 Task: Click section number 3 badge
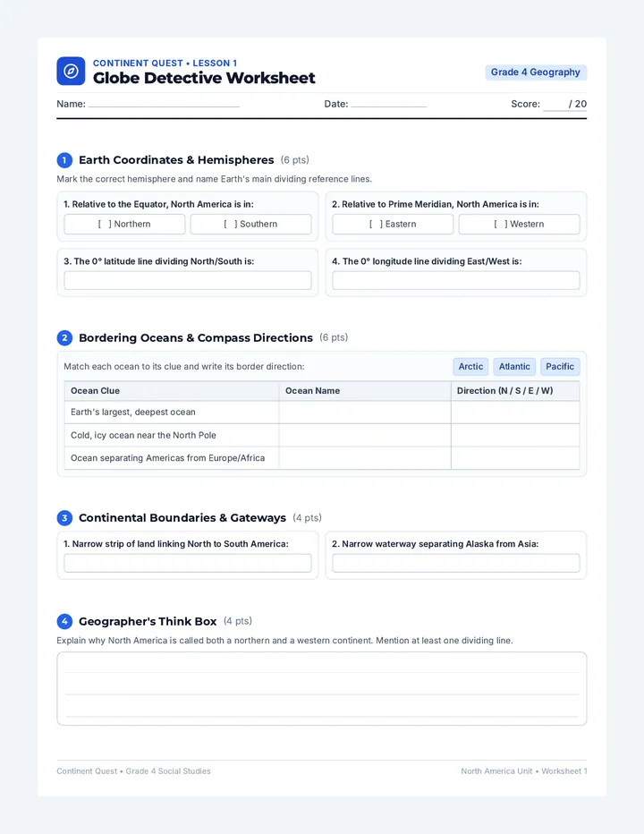64,518
